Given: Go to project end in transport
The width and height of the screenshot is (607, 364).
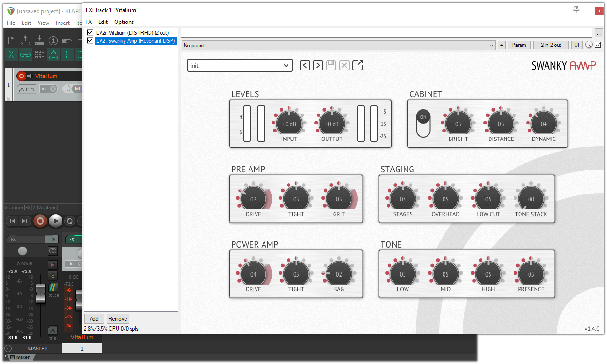Looking at the screenshot, I should click(24, 221).
